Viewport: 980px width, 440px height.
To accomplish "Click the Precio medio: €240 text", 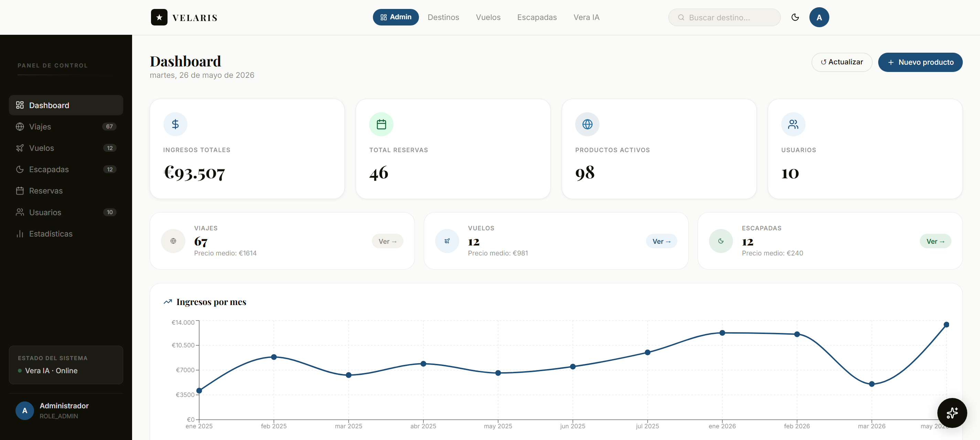I will (772, 253).
